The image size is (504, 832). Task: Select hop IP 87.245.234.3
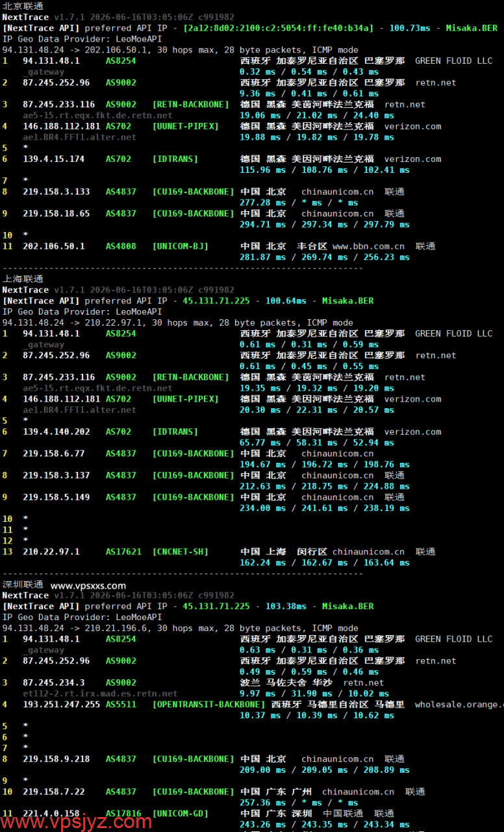click(54, 683)
